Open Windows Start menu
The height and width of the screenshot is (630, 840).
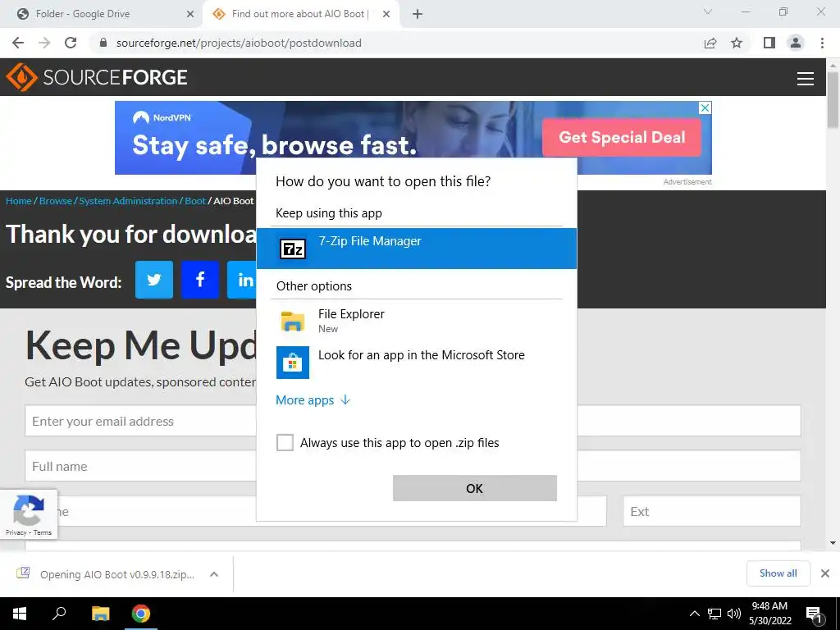pos(20,614)
